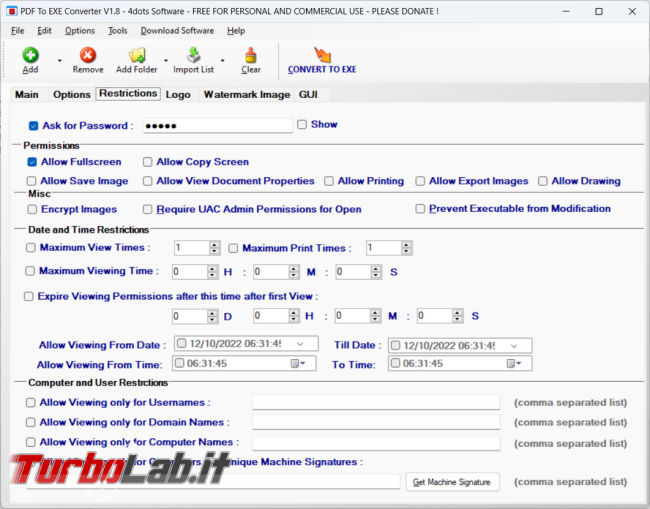Tick the checkbox inside Allow Viewing From Date field
The height and width of the screenshot is (509, 650).
(x=182, y=343)
